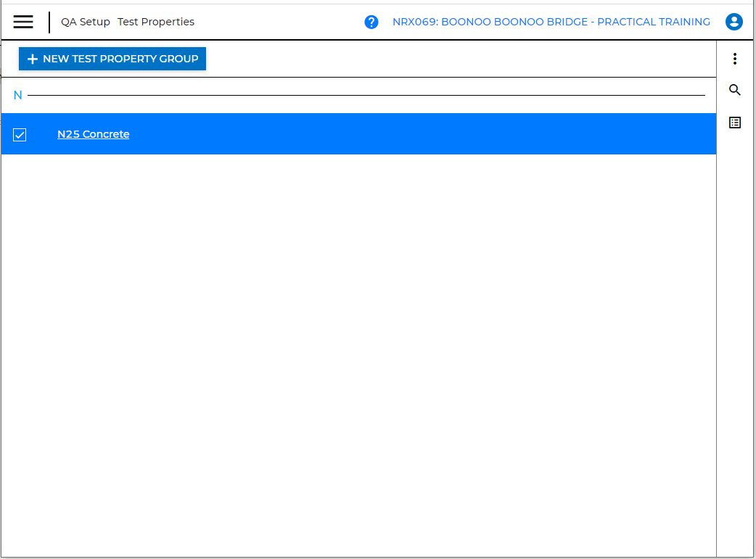This screenshot has height=559, width=756.
Task: Open the vertical three-dot more options menu
Action: click(x=735, y=59)
